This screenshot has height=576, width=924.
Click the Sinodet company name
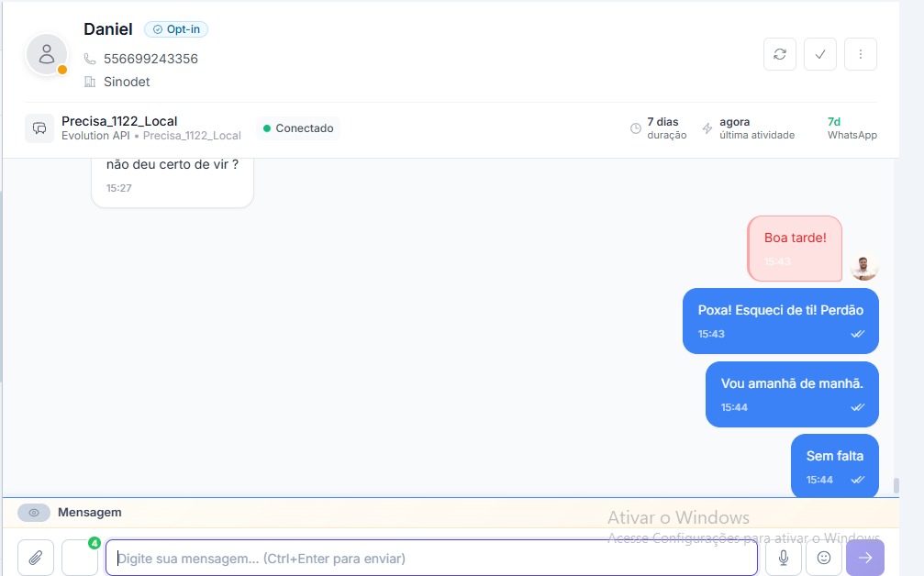pos(127,82)
